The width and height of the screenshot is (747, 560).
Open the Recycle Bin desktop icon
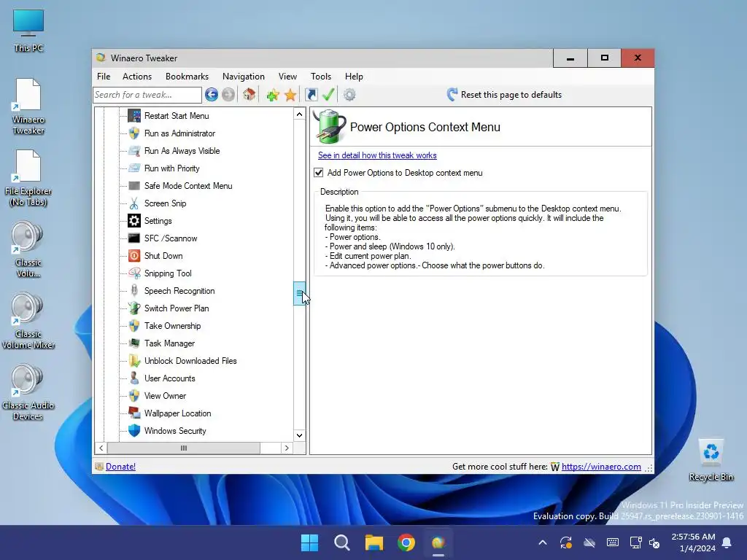711,461
